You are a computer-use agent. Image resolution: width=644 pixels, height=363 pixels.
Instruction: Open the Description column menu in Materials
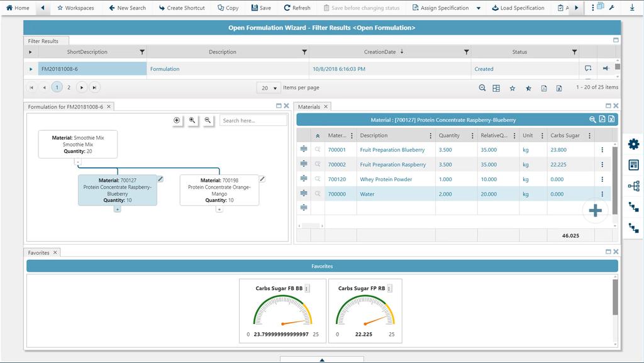coord(430,135)
